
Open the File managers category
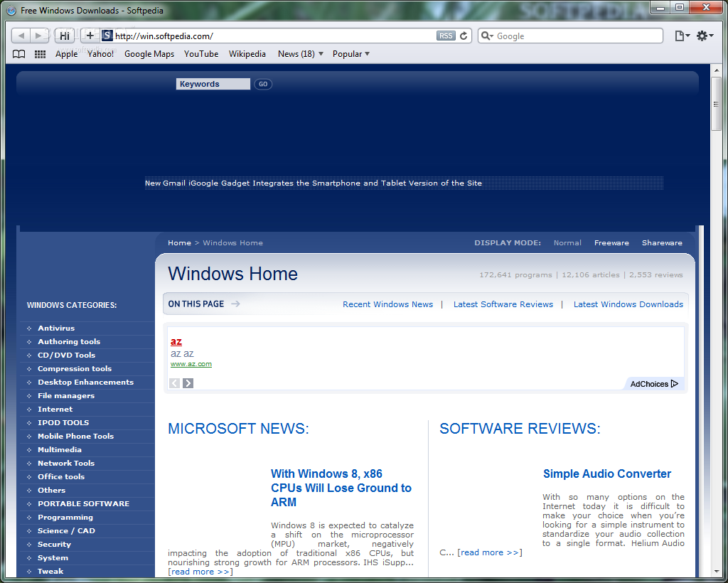66,395
